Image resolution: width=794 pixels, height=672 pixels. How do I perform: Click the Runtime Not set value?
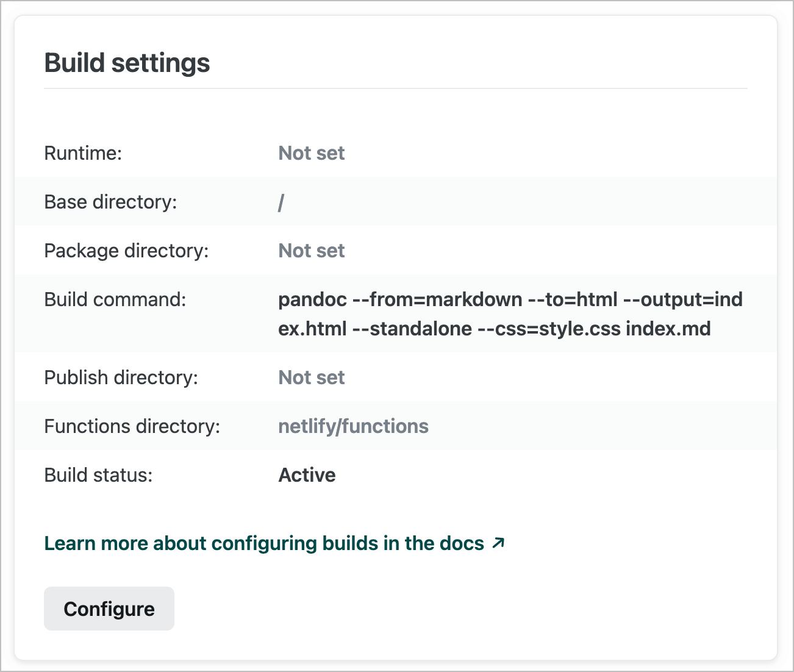tap(311, 153)
